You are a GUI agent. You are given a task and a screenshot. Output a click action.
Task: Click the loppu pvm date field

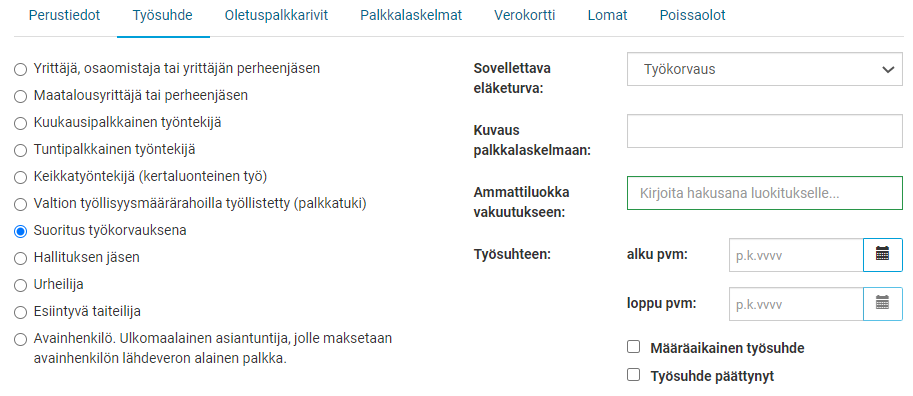tap(796, 303)
